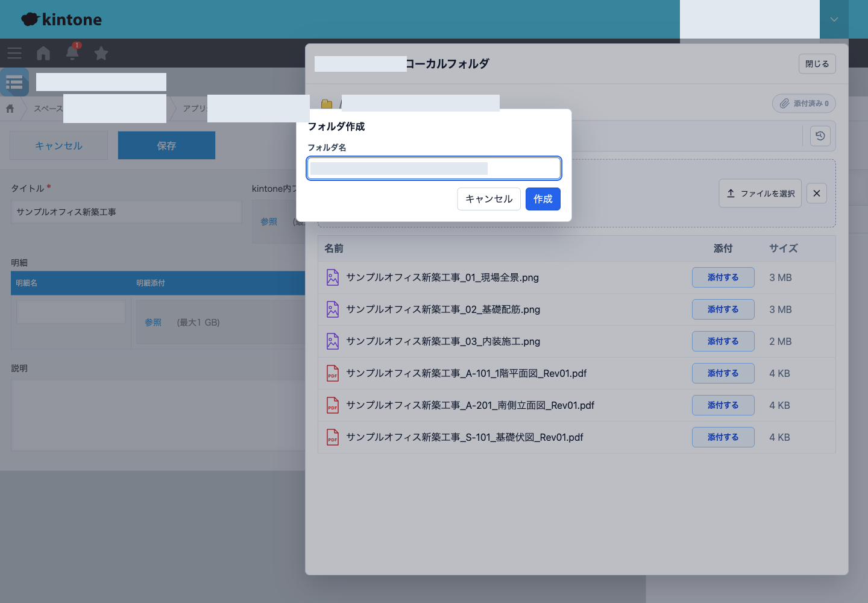Click 閉じる to close the panel

point(817,64)
